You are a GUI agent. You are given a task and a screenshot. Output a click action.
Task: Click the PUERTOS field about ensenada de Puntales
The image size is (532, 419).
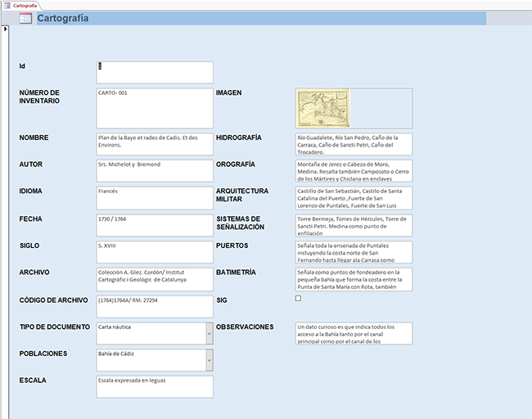[354, 252]
